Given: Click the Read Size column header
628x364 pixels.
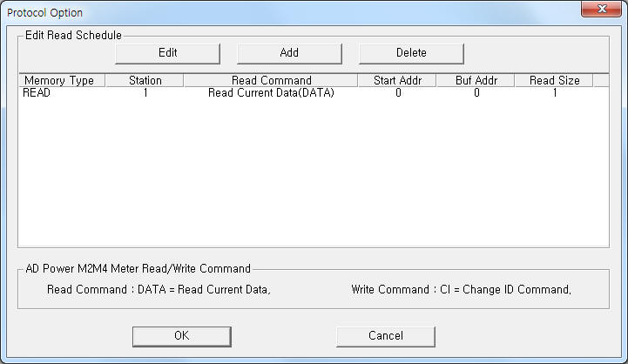Looking at the screenshot, I should coord(554,80).
